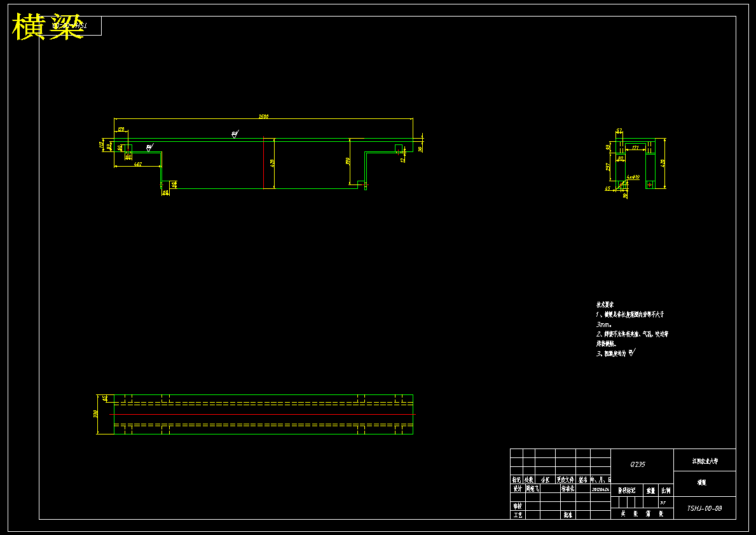Select the 420 height dimension in side view
The image size is (756, 535).
[x=663, y=163]
